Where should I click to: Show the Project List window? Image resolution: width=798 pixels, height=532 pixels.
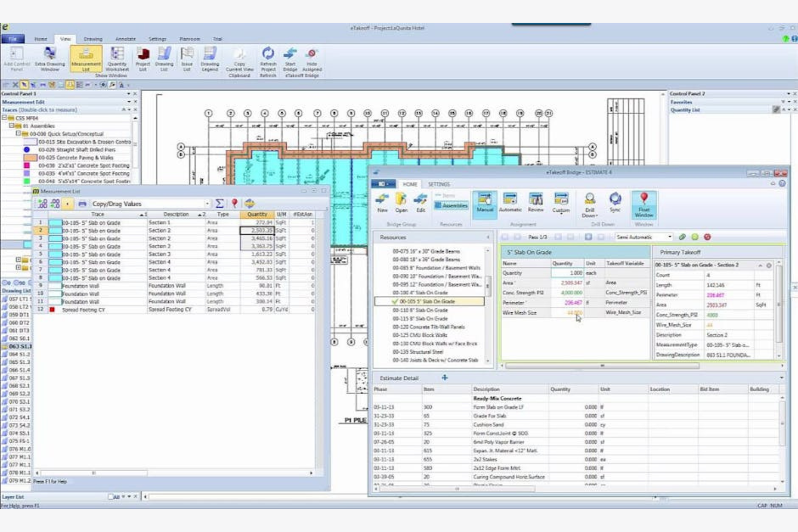click(143, 59)
